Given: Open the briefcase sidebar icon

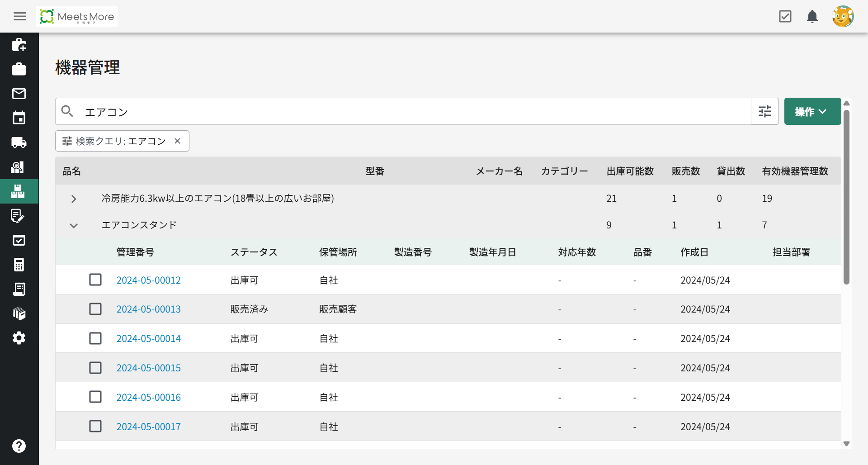Looking at the screenshot, I should 19,69.
